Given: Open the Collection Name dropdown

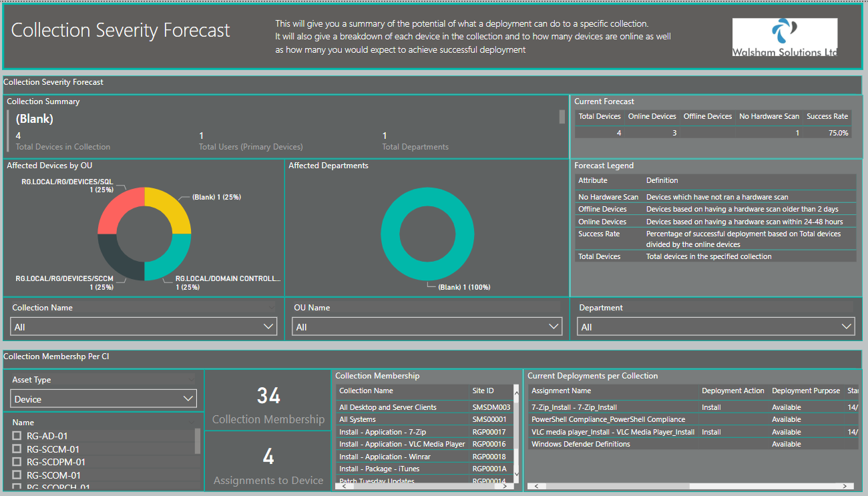Looking at the screenshot, I should click(x=144, y=326).
